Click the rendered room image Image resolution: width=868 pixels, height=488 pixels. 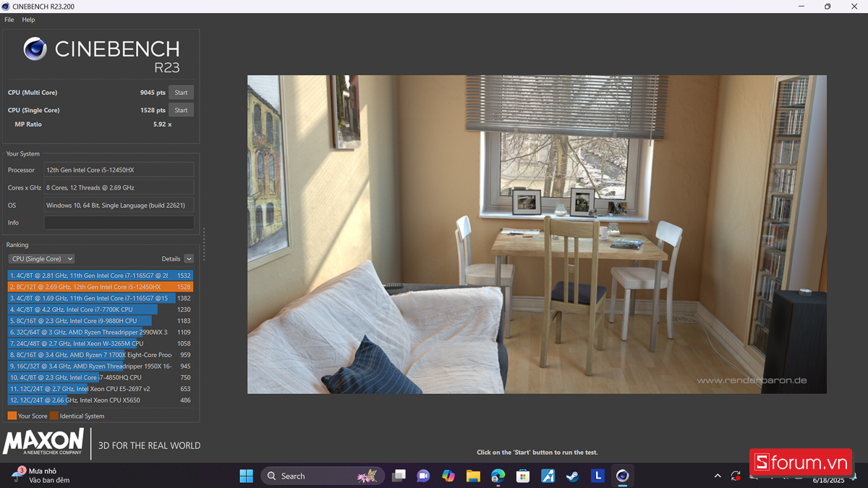(537, 235)
